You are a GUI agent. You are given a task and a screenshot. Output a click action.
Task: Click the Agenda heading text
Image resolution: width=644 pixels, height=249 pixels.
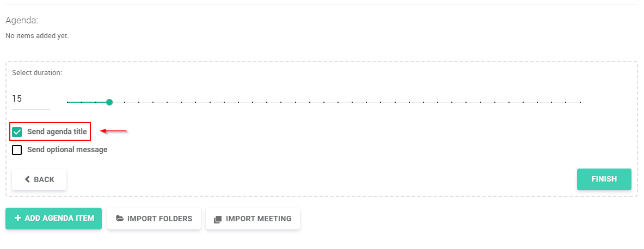(22, 21)
